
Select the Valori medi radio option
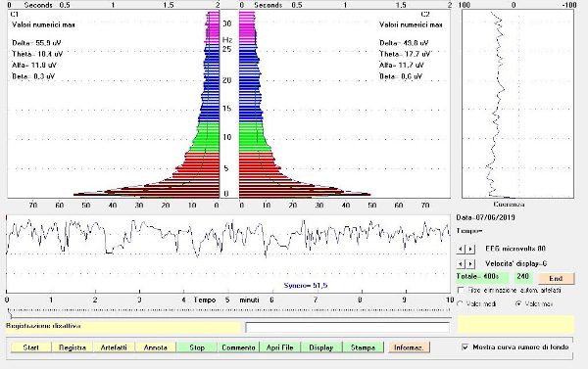[461, 303]
